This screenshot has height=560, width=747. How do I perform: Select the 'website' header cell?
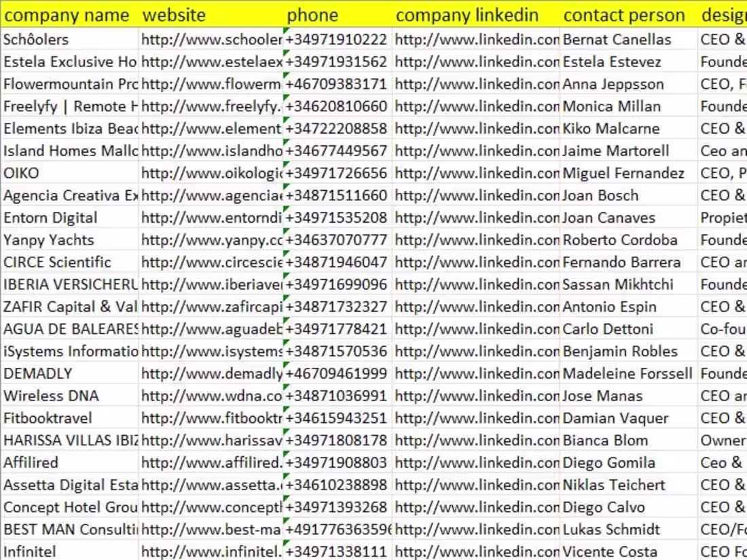click(x=211, y=15)
